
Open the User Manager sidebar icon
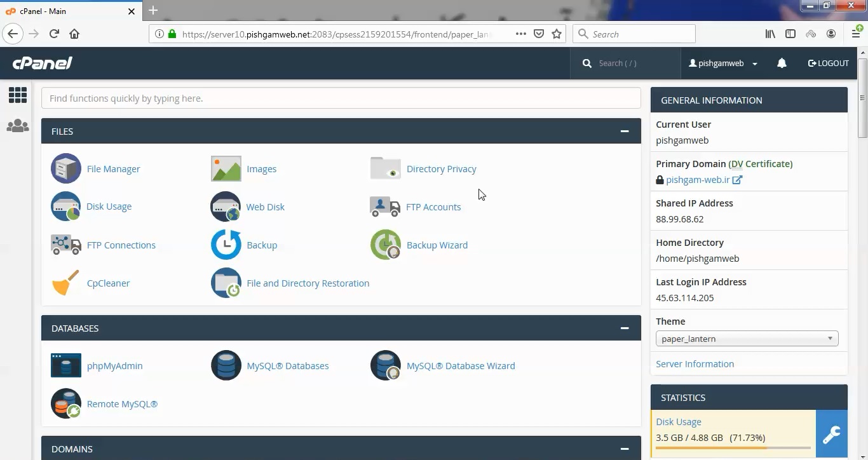pyautogui.click(x=18, y=126)
